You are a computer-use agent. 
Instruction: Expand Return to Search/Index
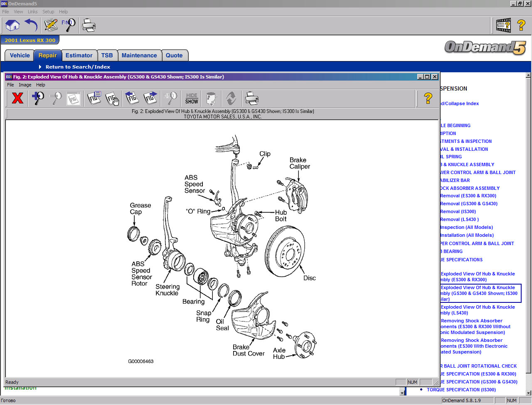[x=77, y=67]
